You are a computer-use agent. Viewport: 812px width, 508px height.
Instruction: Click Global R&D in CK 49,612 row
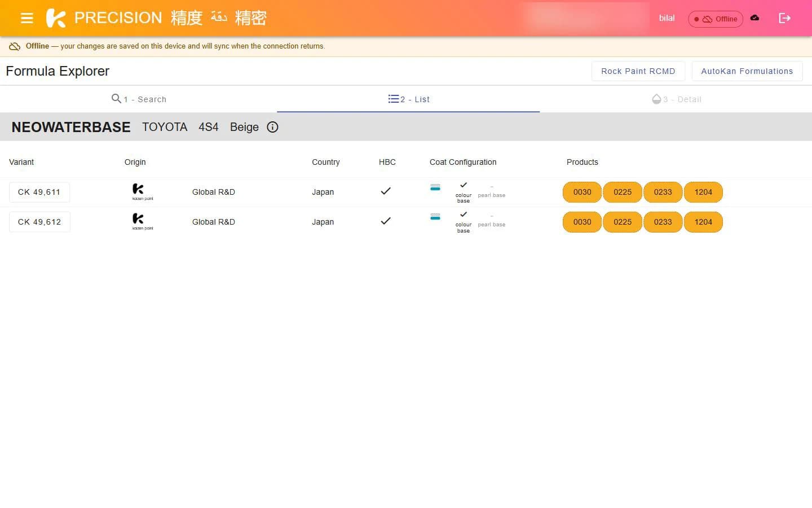click(x=214, y=222)
